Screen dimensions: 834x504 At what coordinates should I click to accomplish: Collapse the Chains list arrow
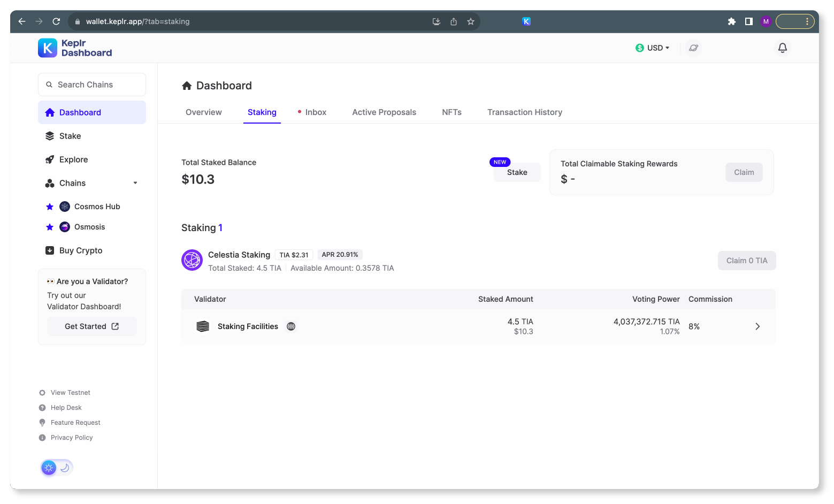point(135,183)
